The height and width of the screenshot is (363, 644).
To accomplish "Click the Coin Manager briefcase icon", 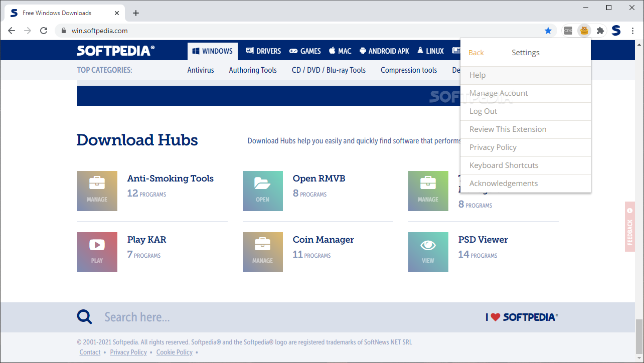I will pyautogui.click(x=263, y=252).
